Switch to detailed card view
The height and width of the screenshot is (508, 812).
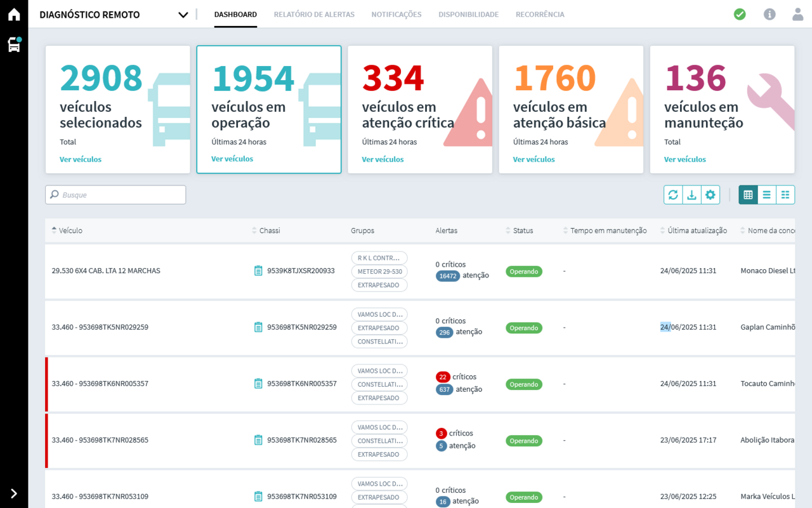pos(785,195)
